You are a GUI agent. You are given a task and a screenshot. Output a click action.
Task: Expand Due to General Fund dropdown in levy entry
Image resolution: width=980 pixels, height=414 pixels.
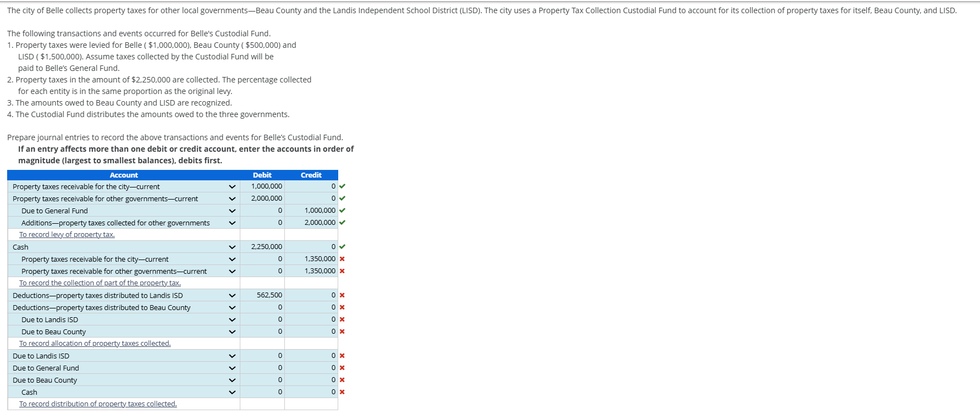click(x=232, y=211)
